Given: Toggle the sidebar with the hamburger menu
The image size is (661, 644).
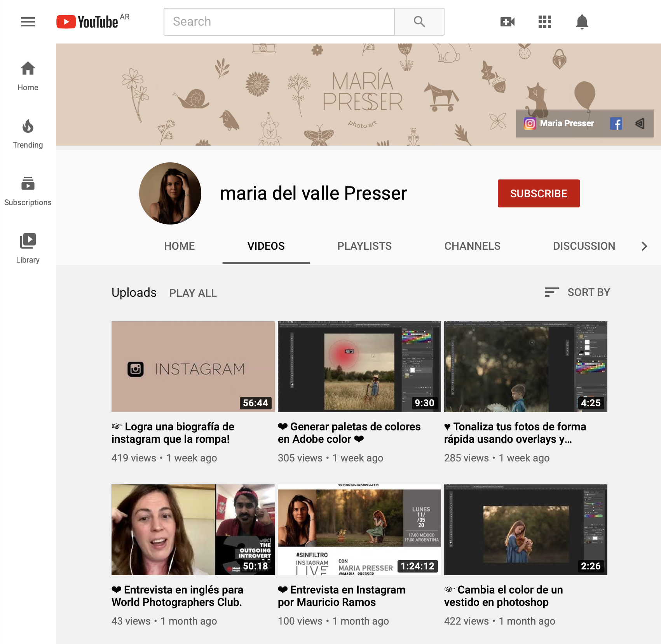Looking at the screenshot, I should (x=28, y=22).
